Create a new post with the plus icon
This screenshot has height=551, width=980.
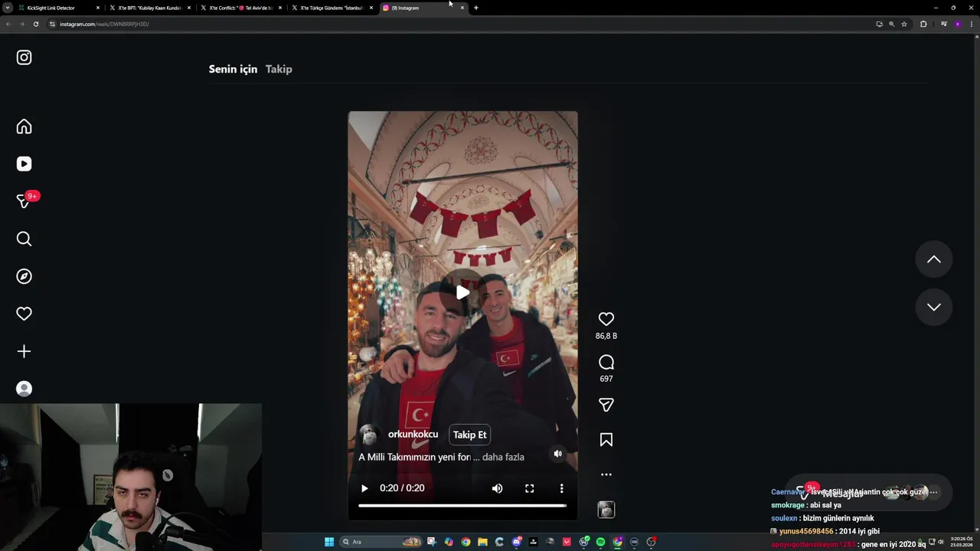(24, 351)
